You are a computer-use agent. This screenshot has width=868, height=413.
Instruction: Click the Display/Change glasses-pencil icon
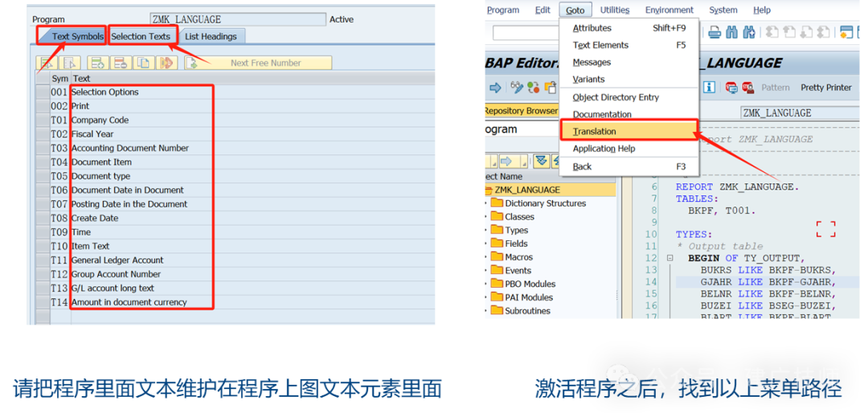tap(517, 88)
